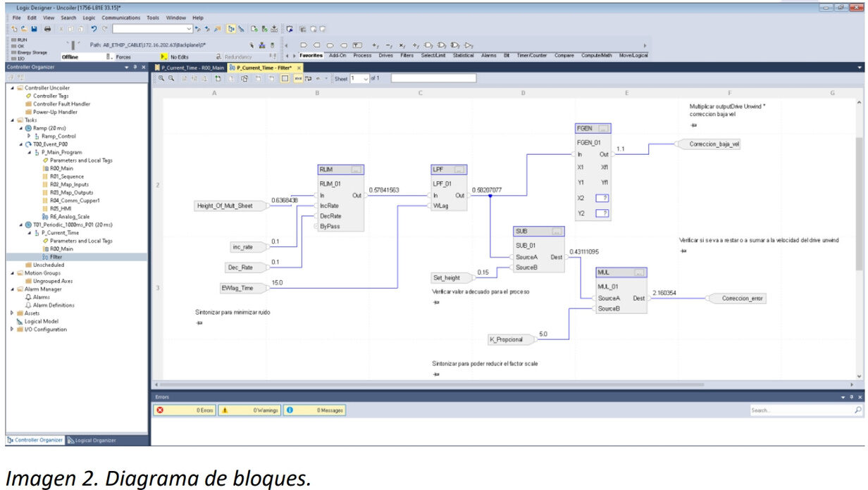
Task: Select the R6_Analog_Scale routine
Action: point(69,216)
